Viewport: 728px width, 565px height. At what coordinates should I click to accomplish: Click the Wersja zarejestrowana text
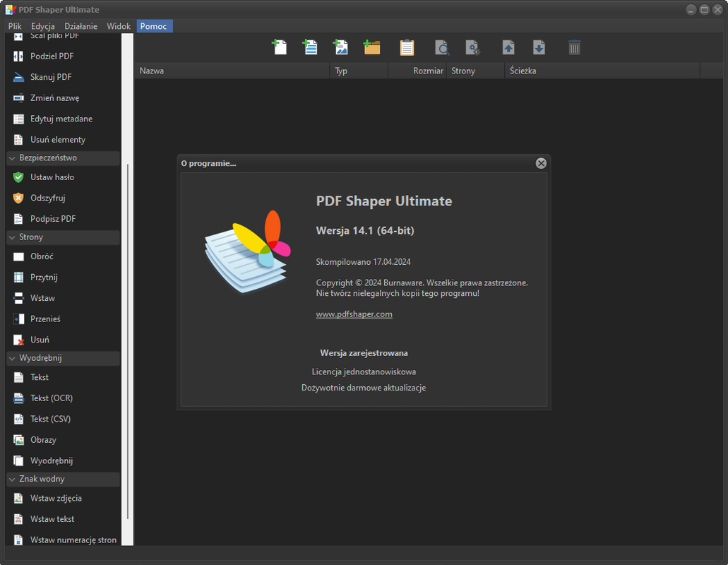[364, 353]
